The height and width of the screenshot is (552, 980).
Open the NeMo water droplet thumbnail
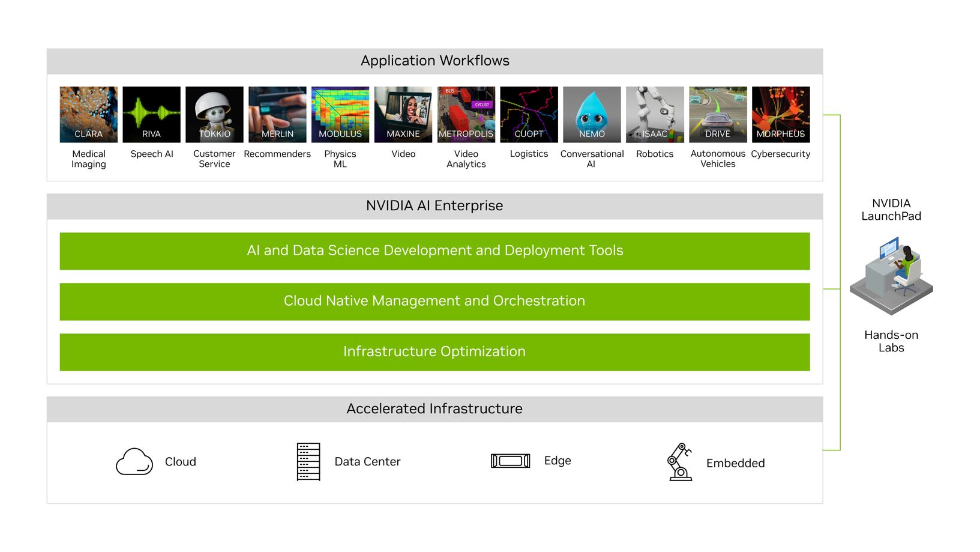tap(592, 115)
